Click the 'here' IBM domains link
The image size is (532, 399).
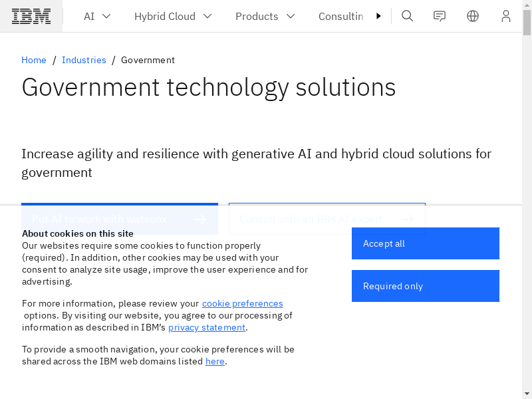click(215, 361)
